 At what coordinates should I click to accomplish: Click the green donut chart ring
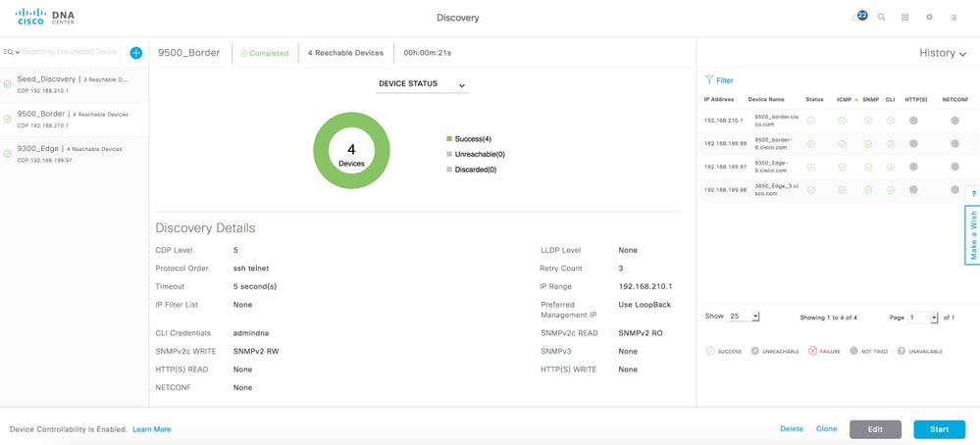point(323,150)
